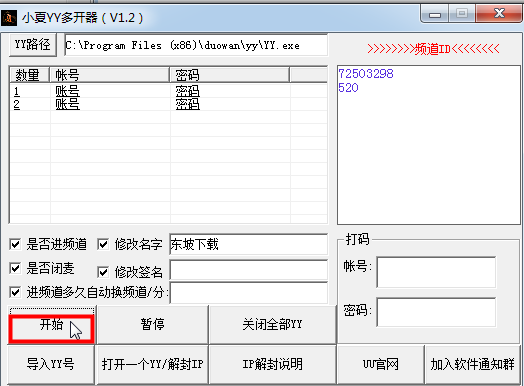524x386 pixels.
Task: Toggle 进频道多久自动换频道 checkbox
Action: (15, 292)
